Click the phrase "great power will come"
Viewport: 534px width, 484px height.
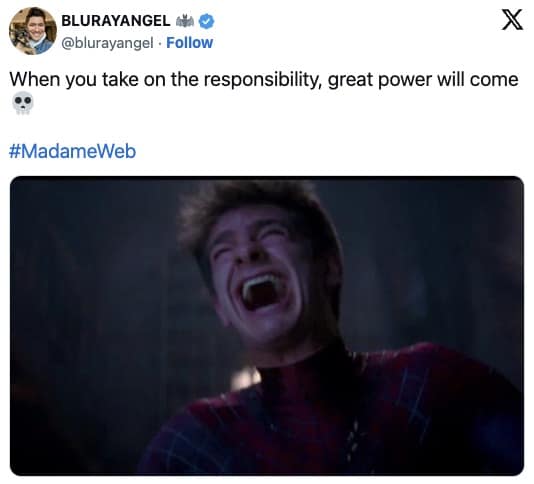click(423, 80)
